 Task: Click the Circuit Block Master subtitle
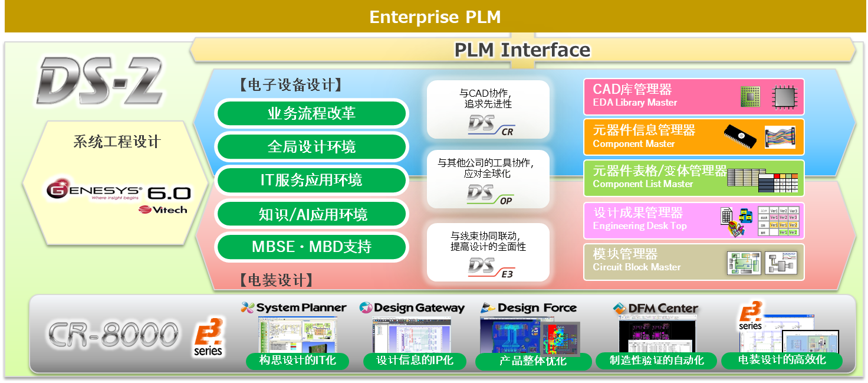(637, 267)
